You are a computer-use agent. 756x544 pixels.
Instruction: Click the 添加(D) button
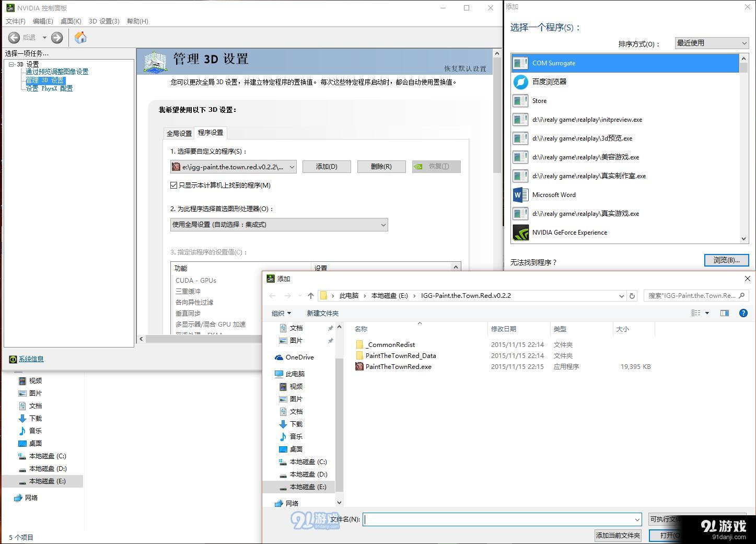tap(327, 167)
